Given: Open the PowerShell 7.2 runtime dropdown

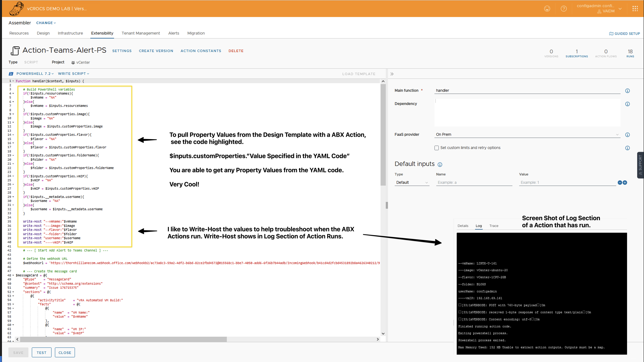Looking at the screenshot, I should coord(35,74).
